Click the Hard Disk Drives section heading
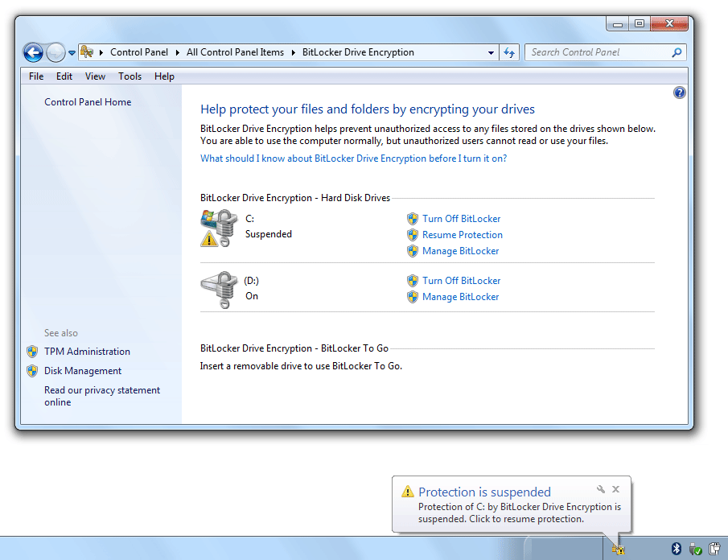The image size is (728, 560). point(295,198)
